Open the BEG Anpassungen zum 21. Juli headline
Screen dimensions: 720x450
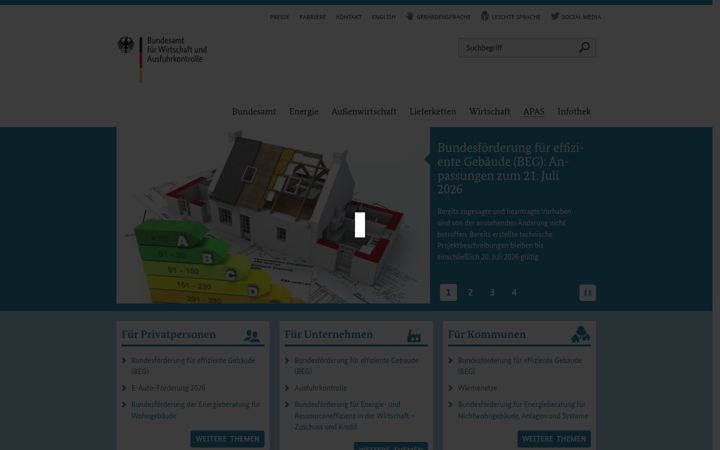510,168
